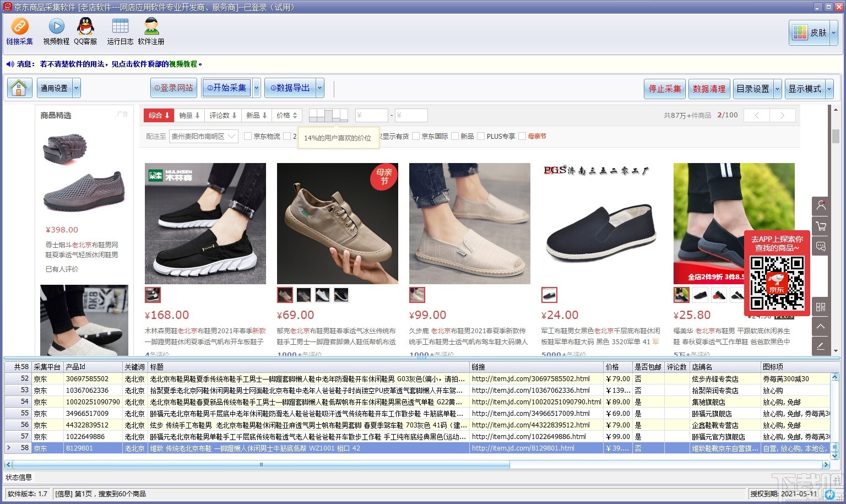Screen dimensions: 846x504
Task: Select table row with 产品Id 8129801
Action: pos(417,448)
